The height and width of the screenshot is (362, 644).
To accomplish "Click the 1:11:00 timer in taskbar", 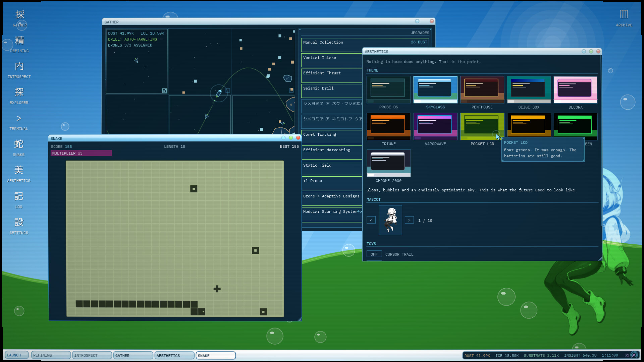I will tap(609, 355).
